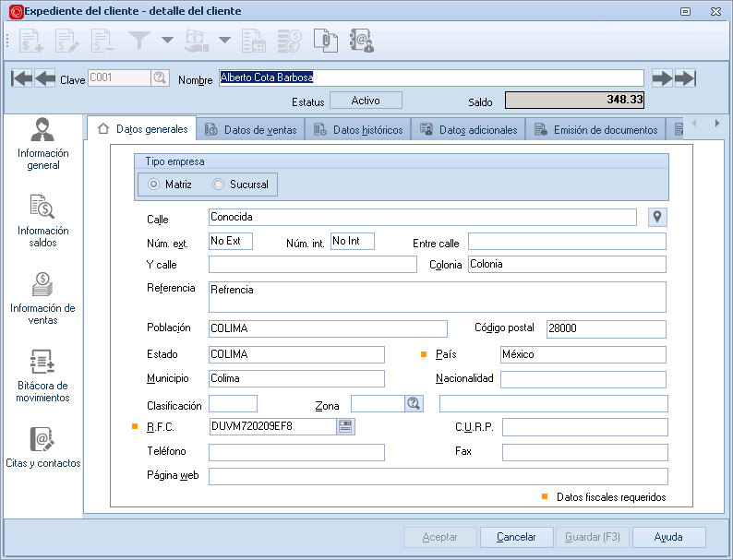Screen dimensions: 733x560
Task: Toggle the Activo status button
Action: coord(366,101)
